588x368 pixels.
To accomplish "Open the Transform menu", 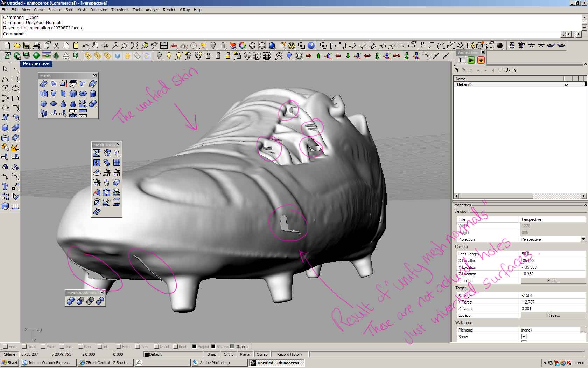I will [x=120, y=10].
